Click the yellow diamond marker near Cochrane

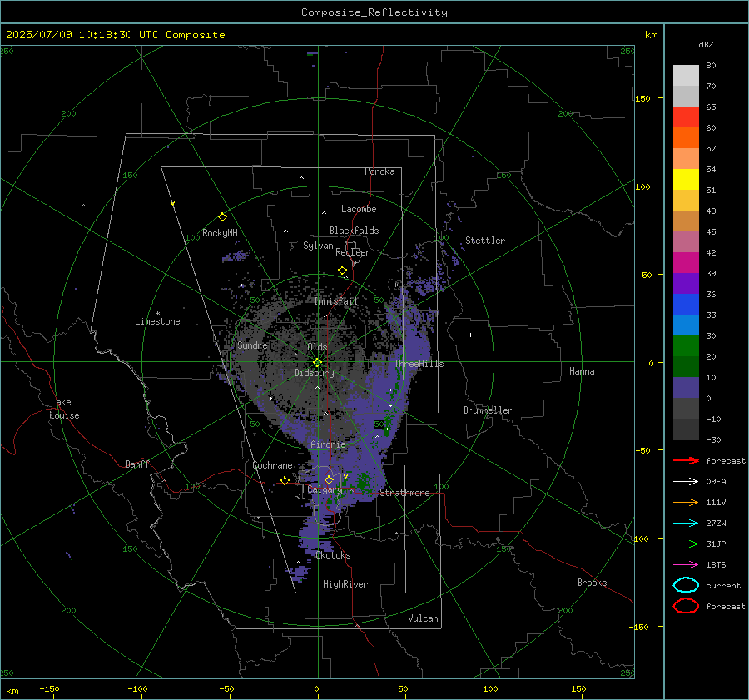click(285, 480)
